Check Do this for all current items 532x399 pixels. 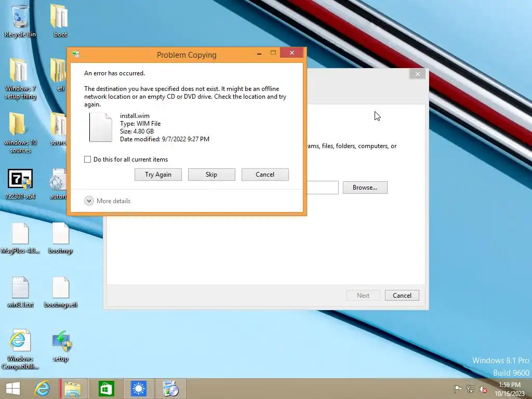coord(87,159)
